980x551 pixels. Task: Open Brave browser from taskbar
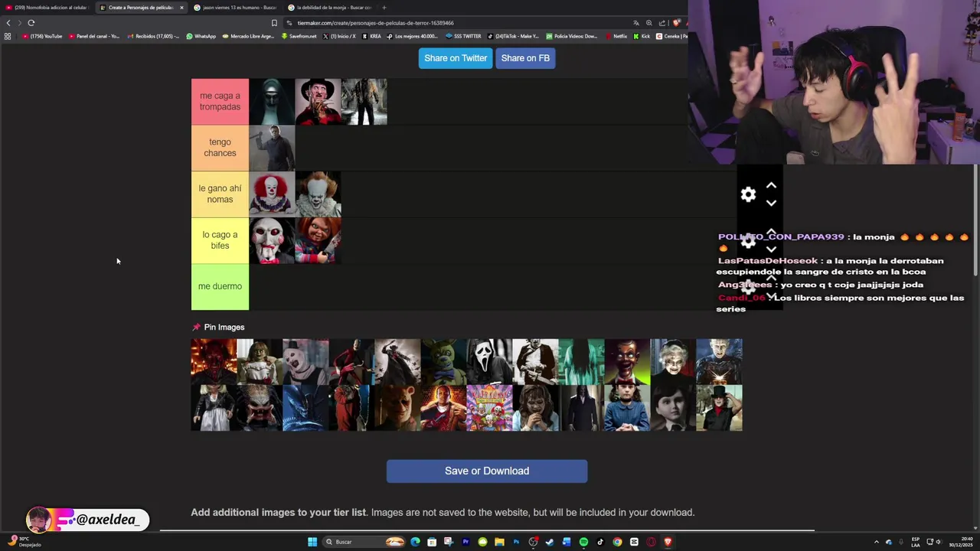point(668,542)
